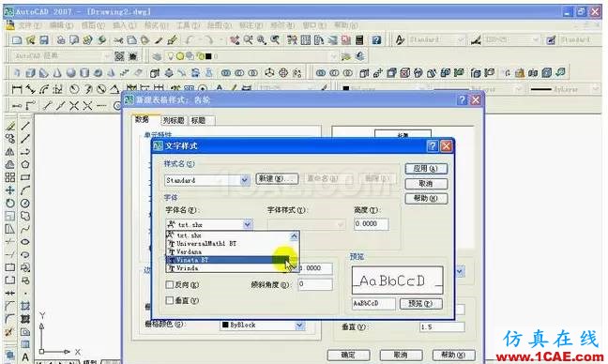
Task: Switch to the 标题 tab
Action: [x=198, y=121]
